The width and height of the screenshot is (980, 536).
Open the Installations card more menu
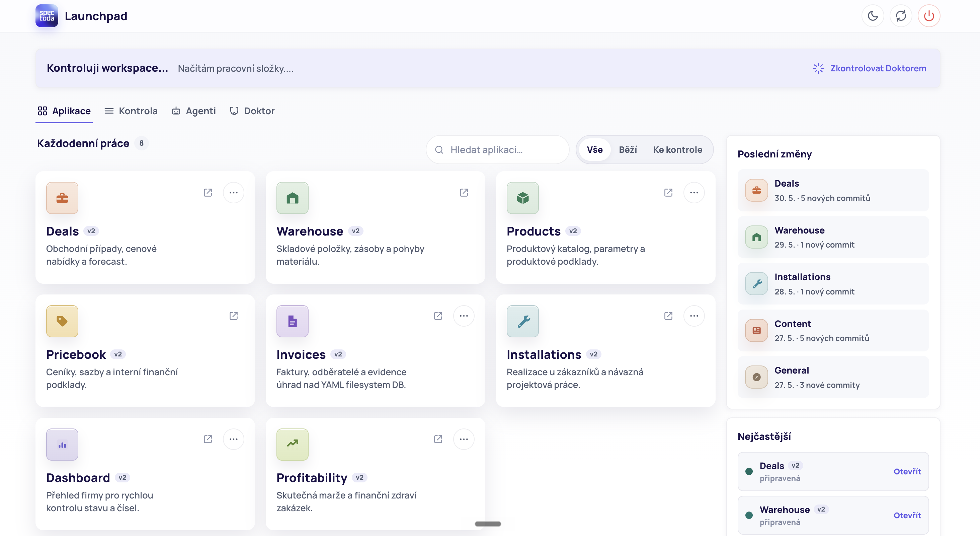[x=694, y=316]
